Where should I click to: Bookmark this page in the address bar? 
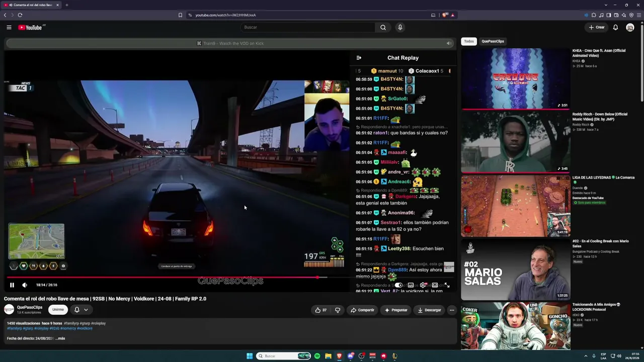(180, 15)
